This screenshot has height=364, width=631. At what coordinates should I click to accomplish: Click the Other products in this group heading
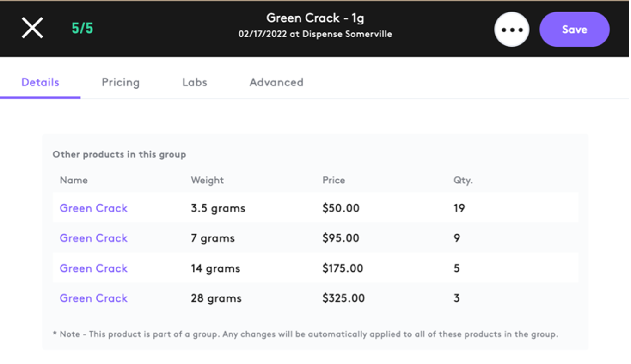pos(119,154)
